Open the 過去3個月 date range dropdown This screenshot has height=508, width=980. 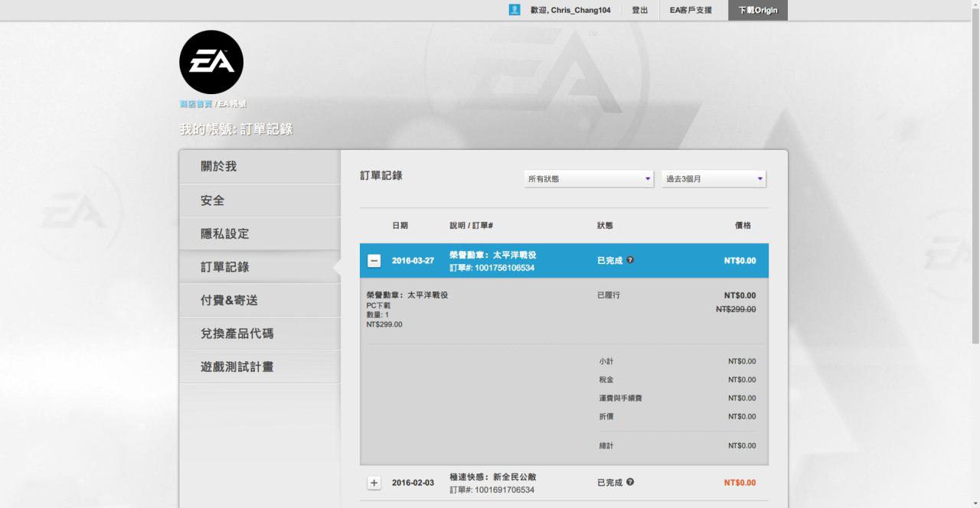tap(714, 178)
